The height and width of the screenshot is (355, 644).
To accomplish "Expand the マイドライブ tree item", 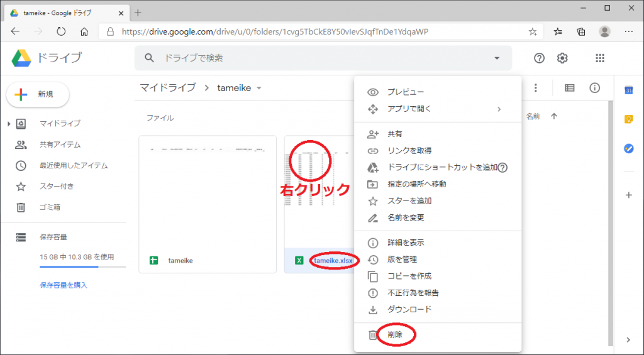I will click(x=9, y=124).
